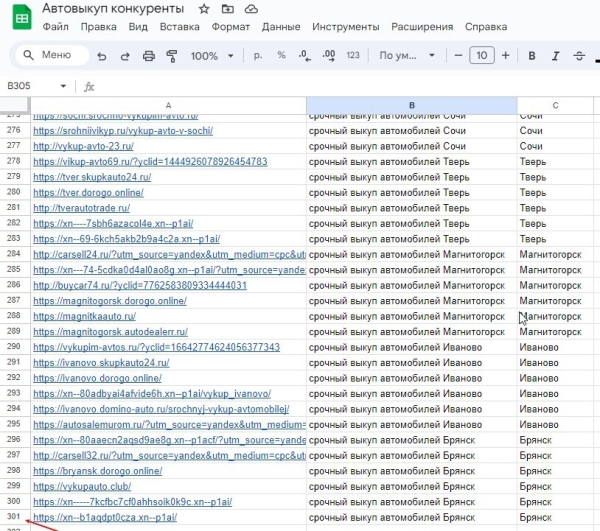This screenshot has height=531, width=600.
Task: Toggle strikethrough formatting
Action: tap(581, 56)
